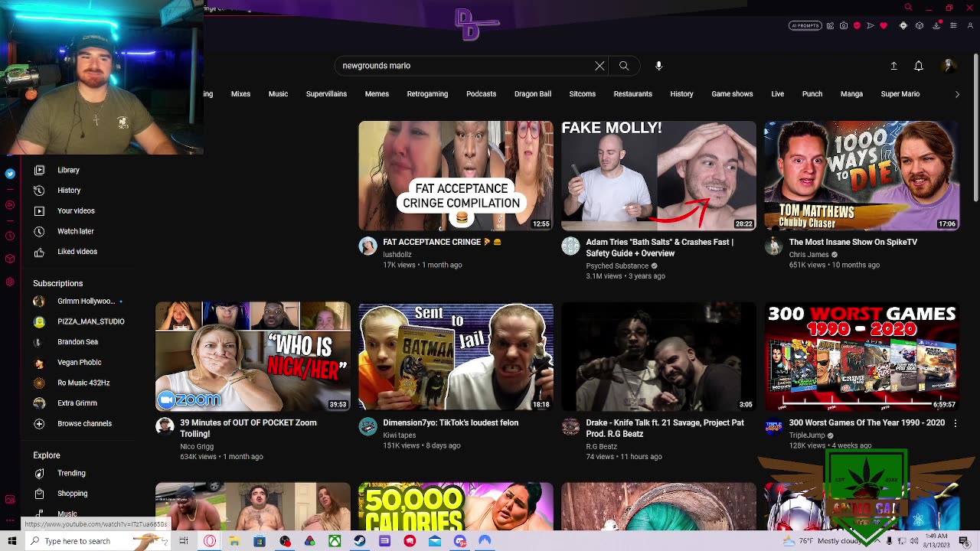The image size is (980, 551).
Task: Open Opera sidebar extensions cube icon
Action: tap(10, 259)
